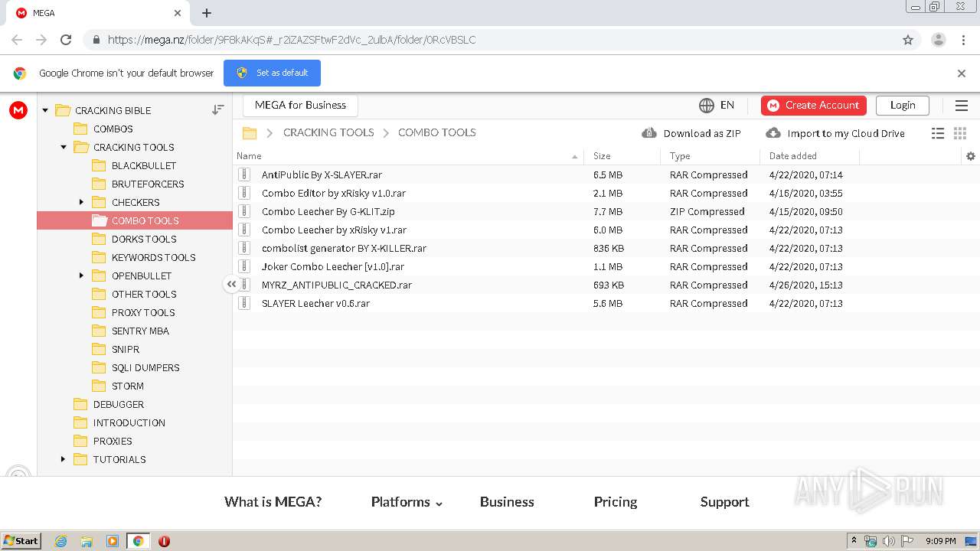Open Windows Explorer from the taskbar

(x=87, y=541)
